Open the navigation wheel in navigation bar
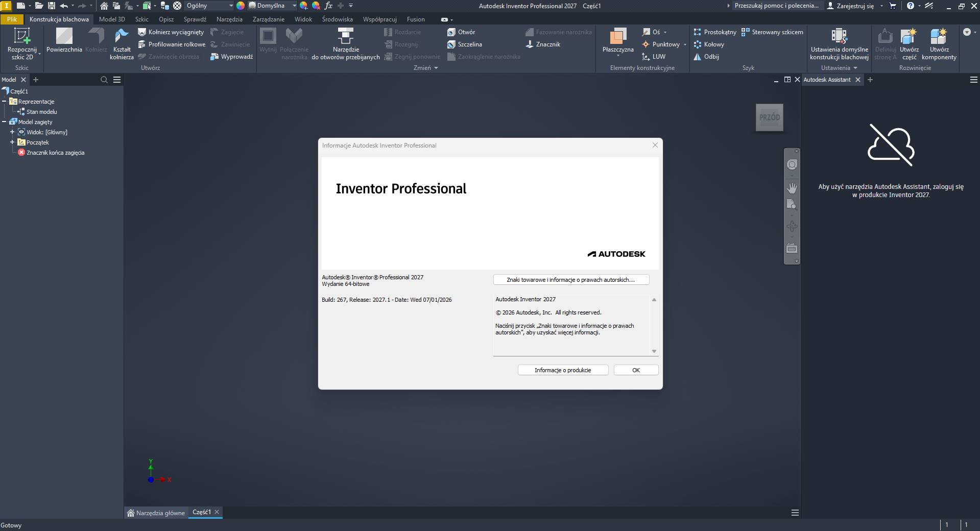Image resolution: width=980 pixels, height=531 pixels. point(792,164)
